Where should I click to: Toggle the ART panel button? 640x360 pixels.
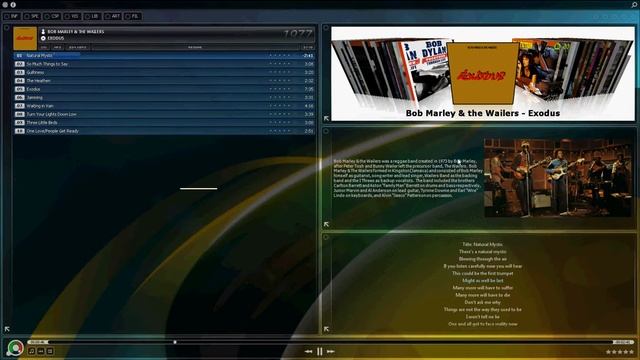[113, 16]
